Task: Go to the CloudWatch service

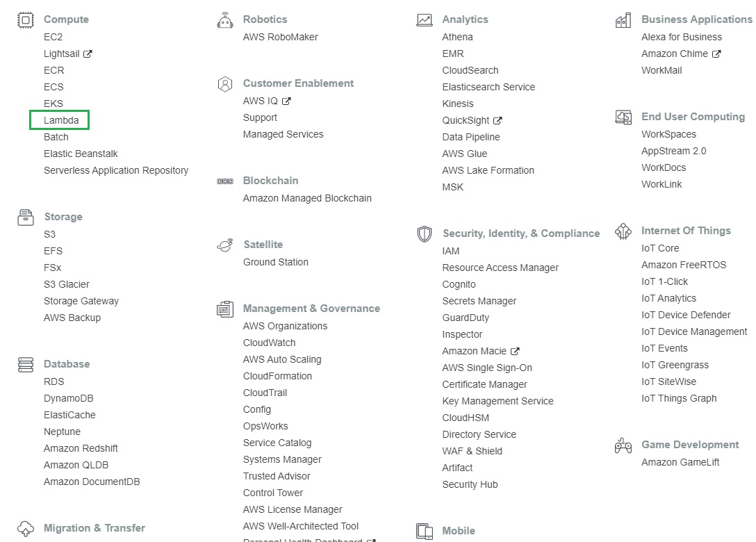Action: pyautogui.click(x=269, y=343)
